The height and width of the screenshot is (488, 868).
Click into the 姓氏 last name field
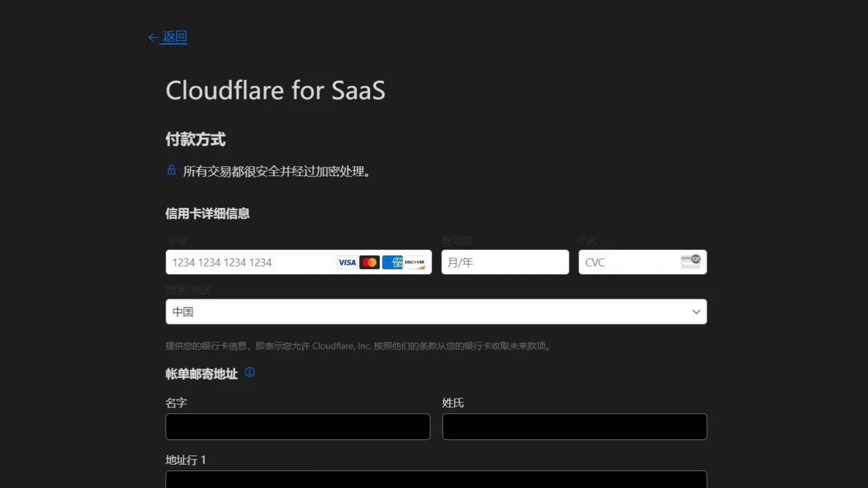(x=574, y=427)
